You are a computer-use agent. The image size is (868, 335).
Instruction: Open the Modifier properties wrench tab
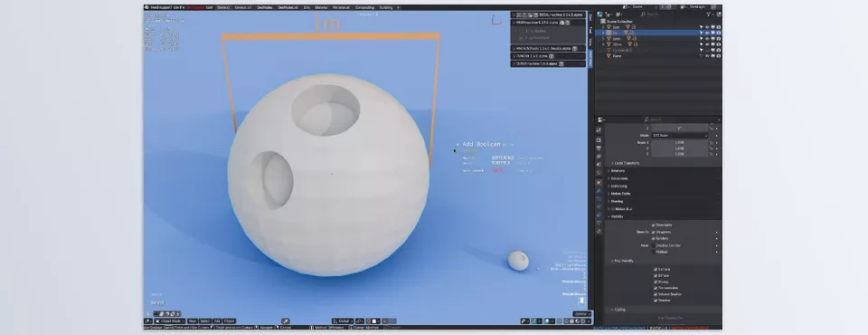click(599, 190)
